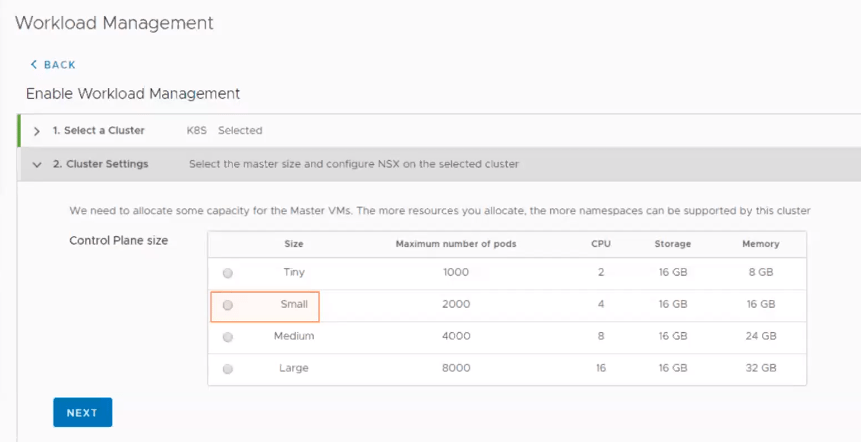Click the Storage column header

tap(672, 244)
